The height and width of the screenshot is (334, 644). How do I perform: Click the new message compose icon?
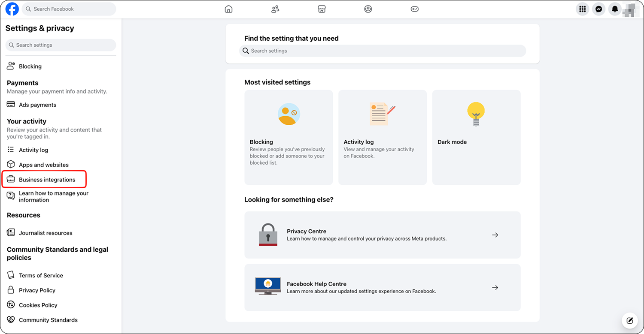(x=630, y=320)
